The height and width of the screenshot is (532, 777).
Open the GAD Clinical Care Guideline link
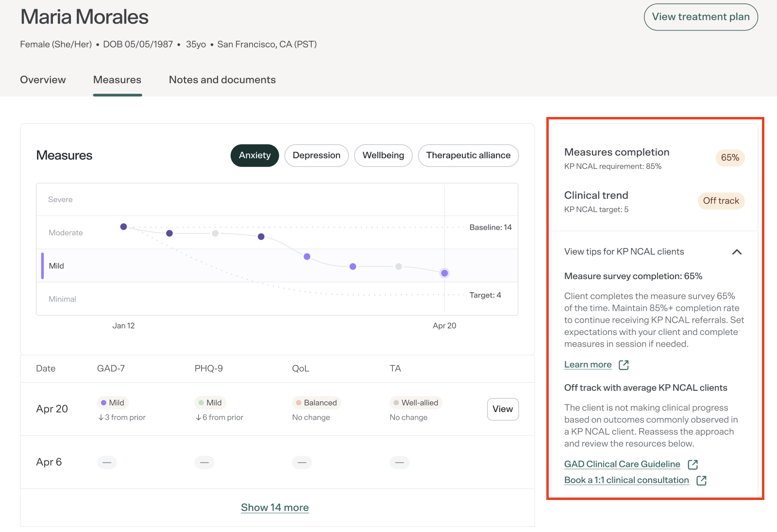coord(622,464)
